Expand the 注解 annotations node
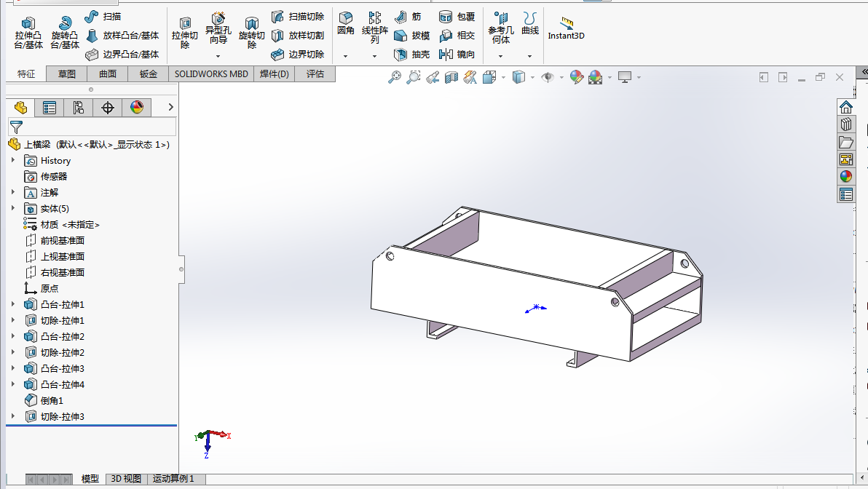This screenshot has height=489, width=868. [x=13, y=192]
